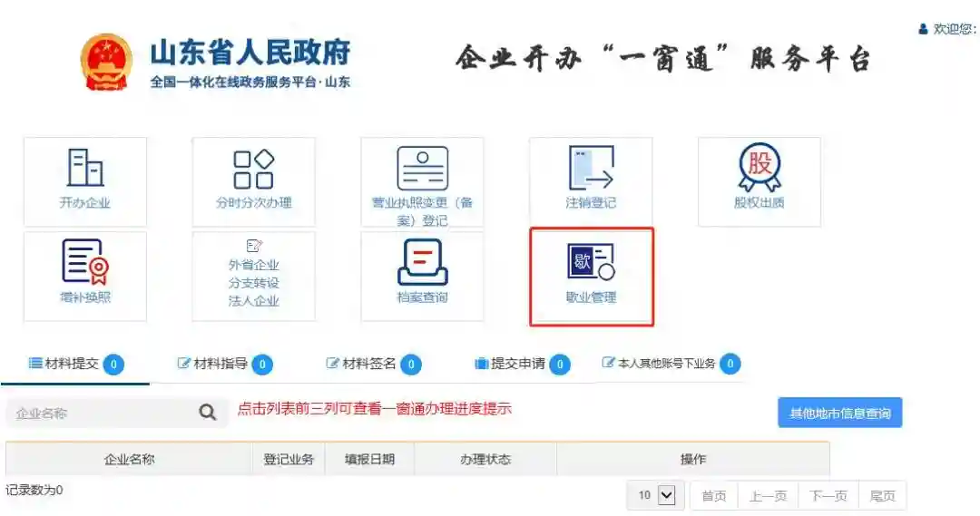980x516 pixels.
Task: Click the search magnifier icon
Action: click(x=208, y=413)
